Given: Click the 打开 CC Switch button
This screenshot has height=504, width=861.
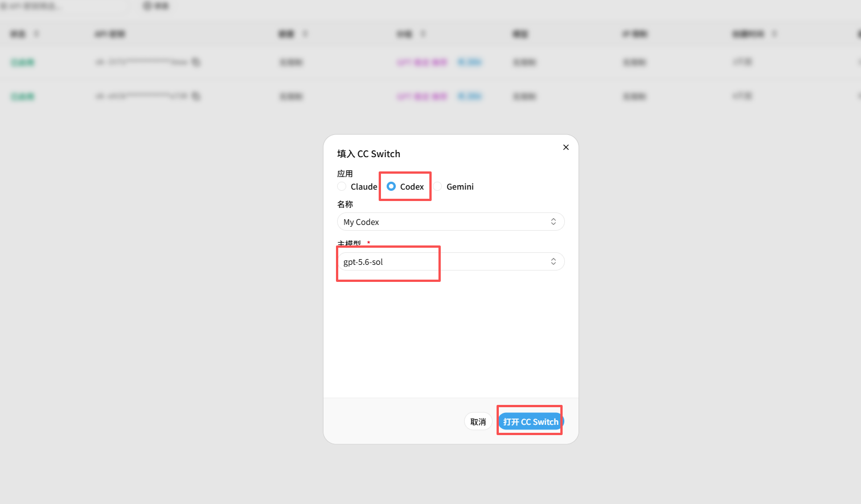Looking at the screenshot, I should [531, 422].
